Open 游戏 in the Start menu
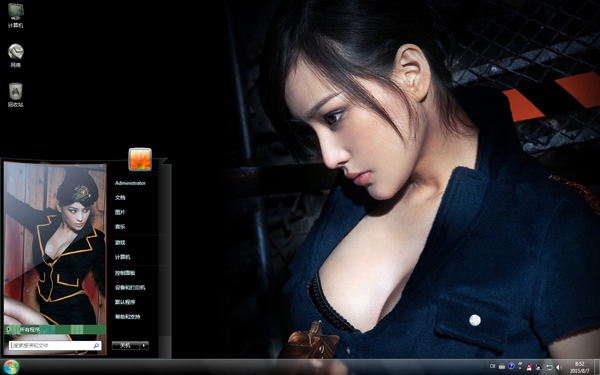This screenshot has width=600, height=375. click(120, 243)
